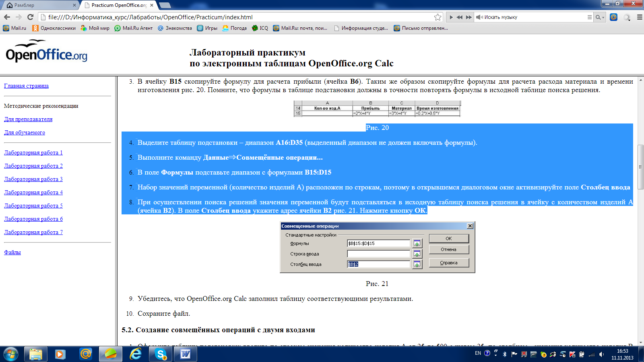Open a new tab
This screenshot has width=644, height=362.
pos(165,5)
